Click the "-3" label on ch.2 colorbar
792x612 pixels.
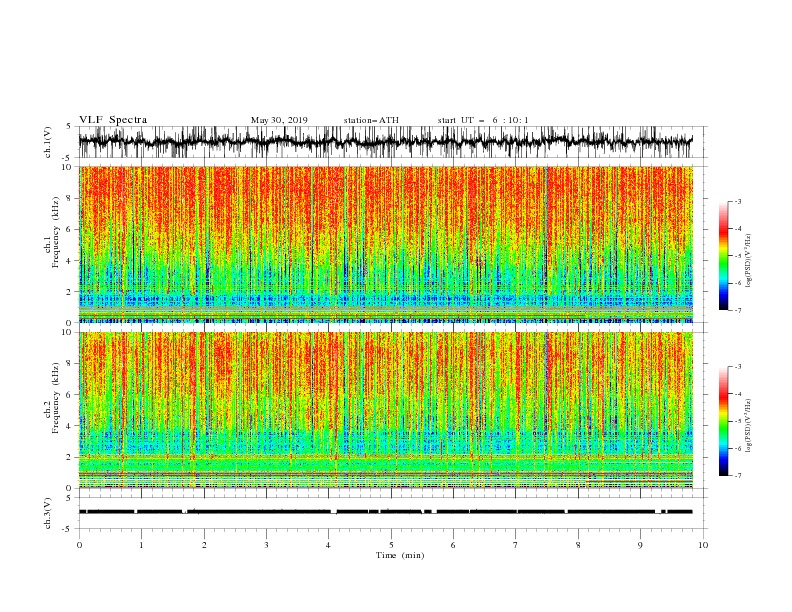click(x=738, y=367)
